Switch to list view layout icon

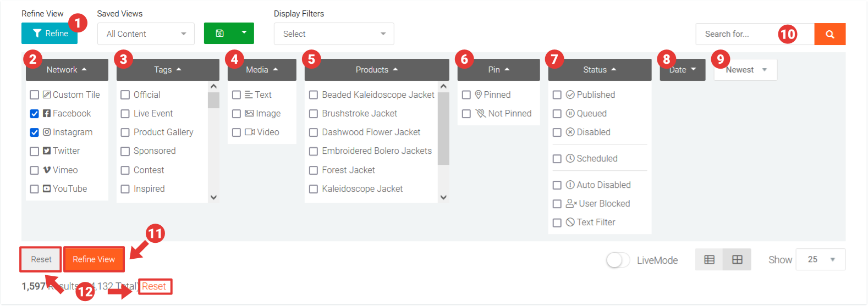pos(709,260)
